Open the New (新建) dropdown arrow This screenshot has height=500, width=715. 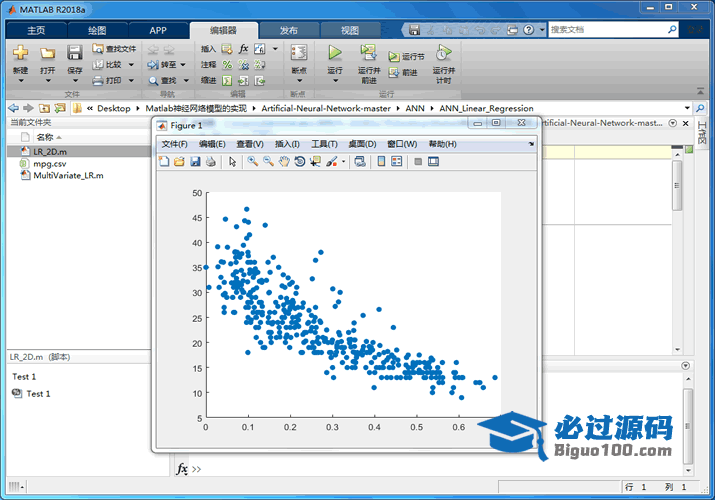tap(21, 81)
